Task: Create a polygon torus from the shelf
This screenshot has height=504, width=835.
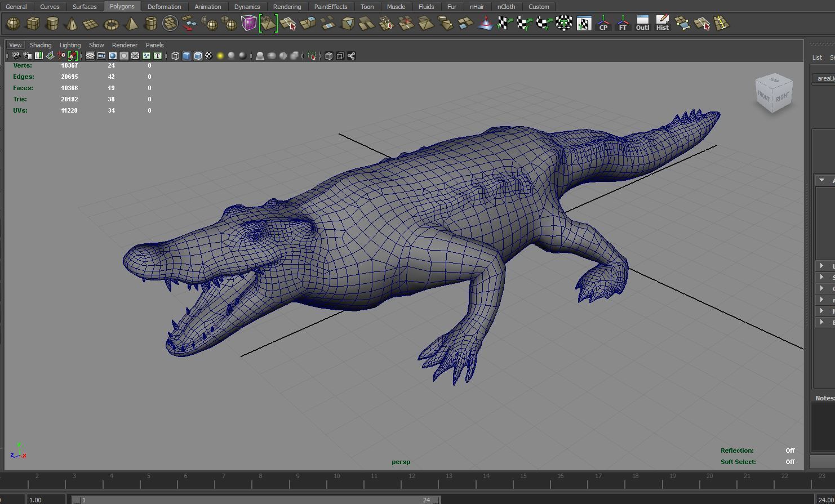Action: click(112, 24)
